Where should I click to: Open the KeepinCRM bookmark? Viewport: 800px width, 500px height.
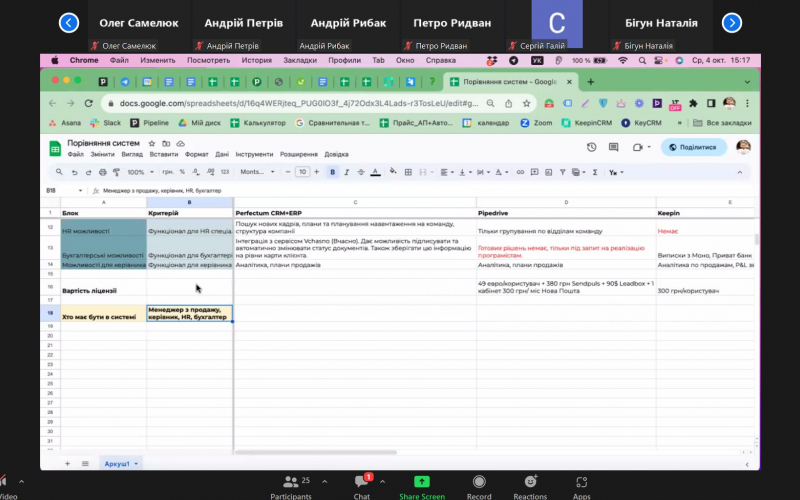coord(587,123)
